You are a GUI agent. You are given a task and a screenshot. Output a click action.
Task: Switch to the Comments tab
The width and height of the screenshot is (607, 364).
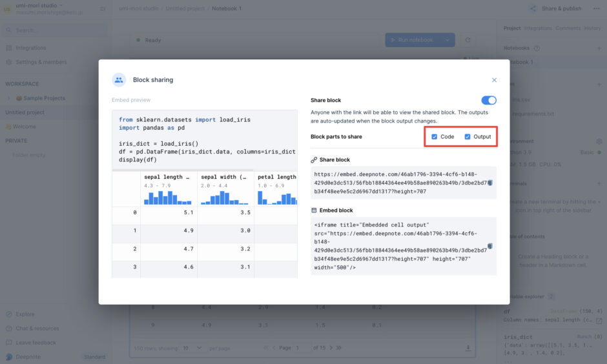pos(568,28)
